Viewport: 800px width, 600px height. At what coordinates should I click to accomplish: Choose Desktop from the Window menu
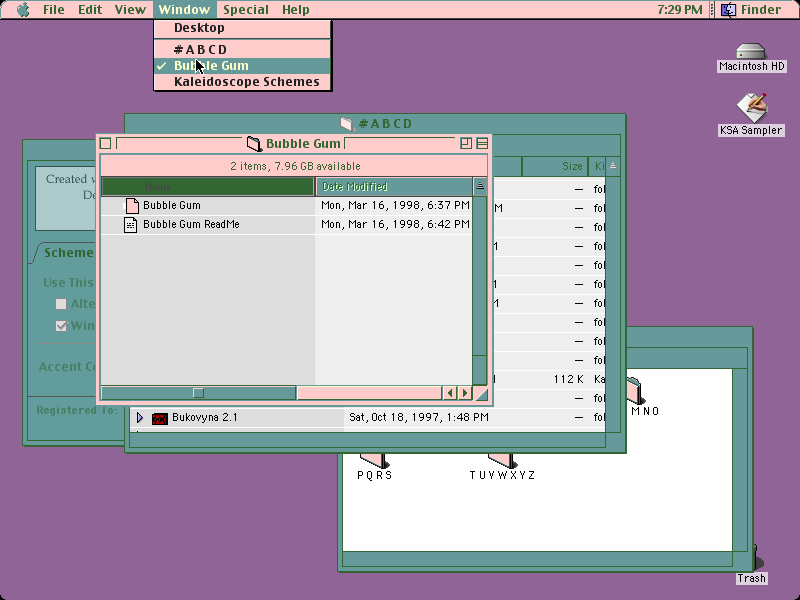click(242, 28)
